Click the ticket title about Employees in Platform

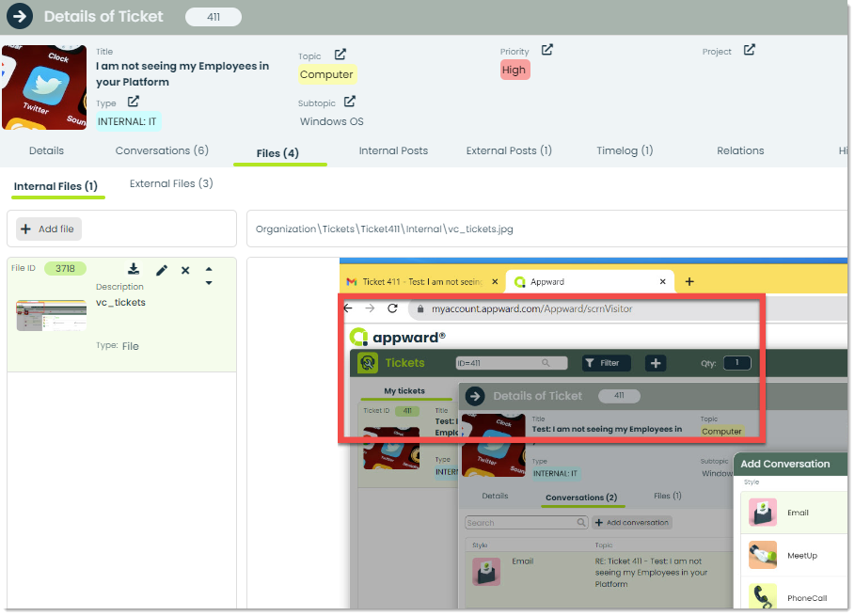pyautogui.click(x=182, y=74)
